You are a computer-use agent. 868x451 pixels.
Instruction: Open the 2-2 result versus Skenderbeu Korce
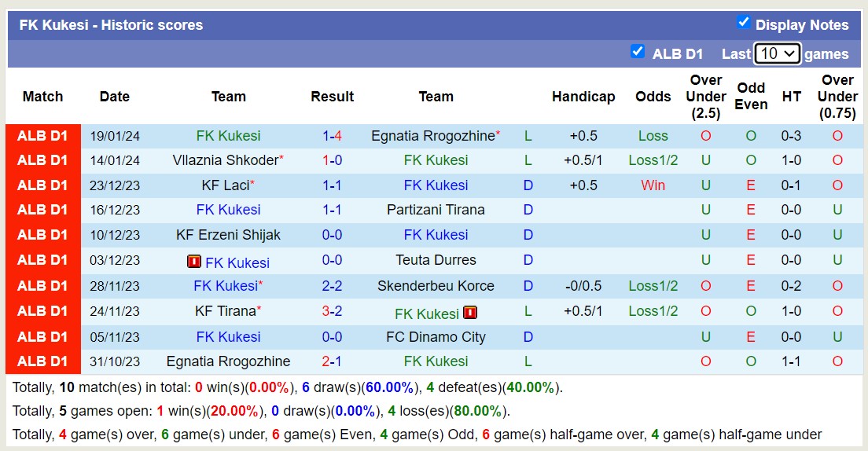pyautogui.click(x=332, y=285)
